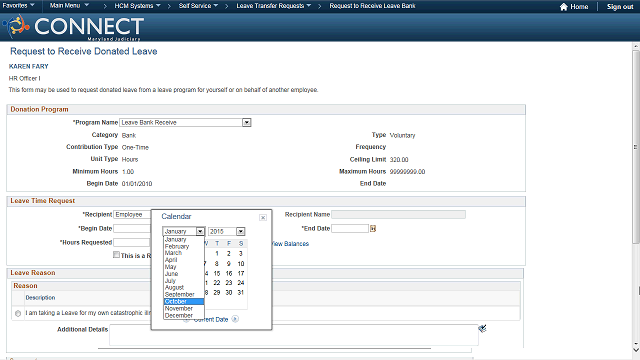
Task: Open Leave Transfer Requests breadcrumb menu
Action: [273, 6]
